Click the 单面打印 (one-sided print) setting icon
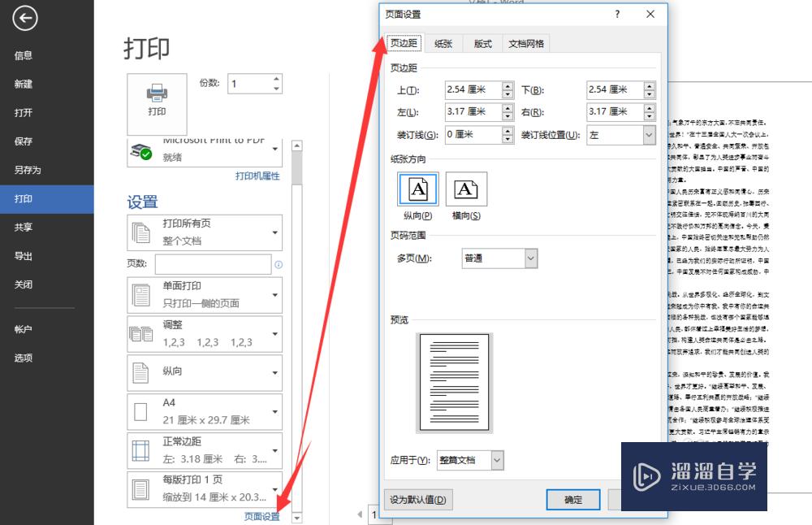This screenshot has height=525, width=812. [140, 295]
